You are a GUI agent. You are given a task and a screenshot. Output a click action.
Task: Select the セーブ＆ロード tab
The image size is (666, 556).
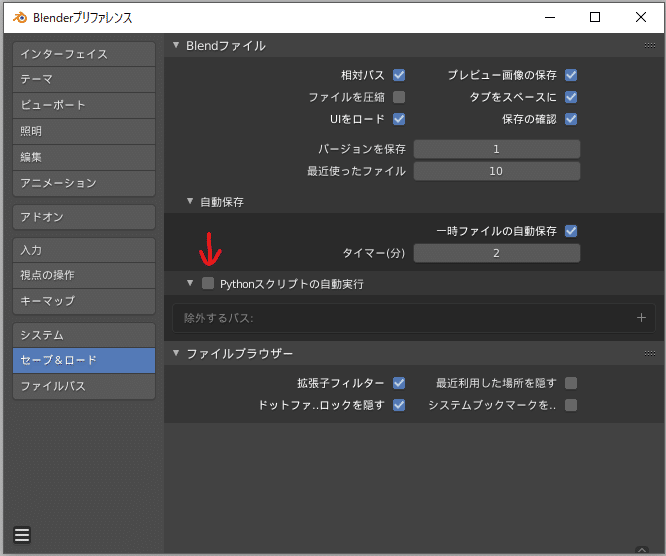pos(84,361)
